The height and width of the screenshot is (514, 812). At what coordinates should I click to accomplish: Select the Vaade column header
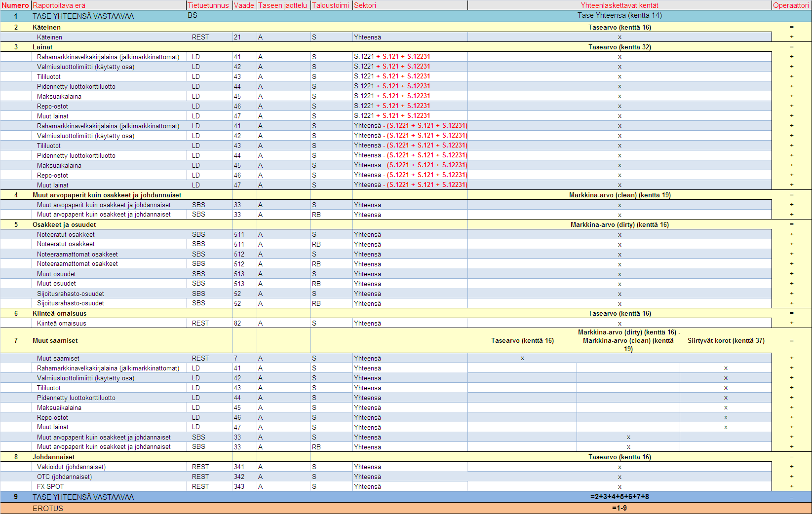[244, 5]
